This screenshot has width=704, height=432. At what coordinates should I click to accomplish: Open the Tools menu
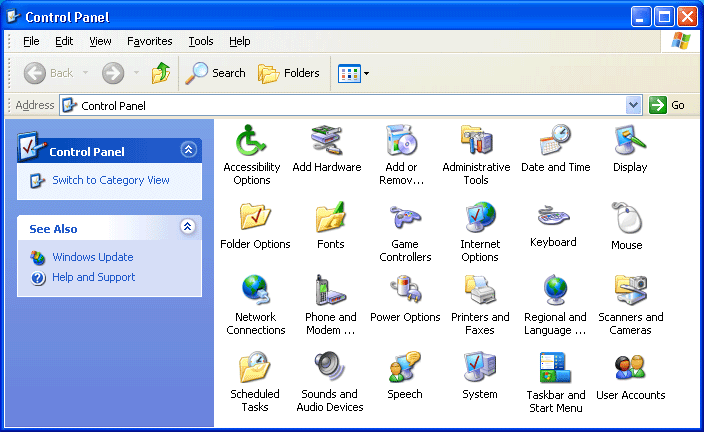pyautogui.click(x=201, y=41)
